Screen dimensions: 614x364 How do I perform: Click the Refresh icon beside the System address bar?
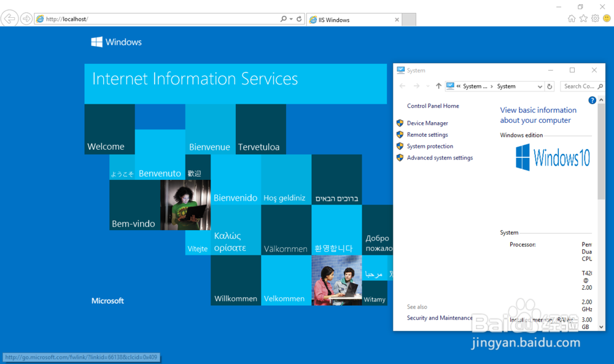550,86
